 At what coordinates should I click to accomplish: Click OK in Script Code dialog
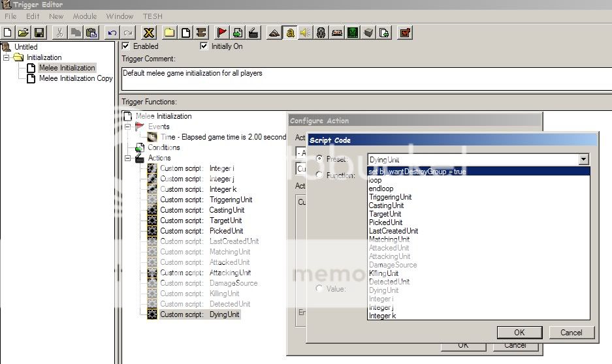[519, 333]
